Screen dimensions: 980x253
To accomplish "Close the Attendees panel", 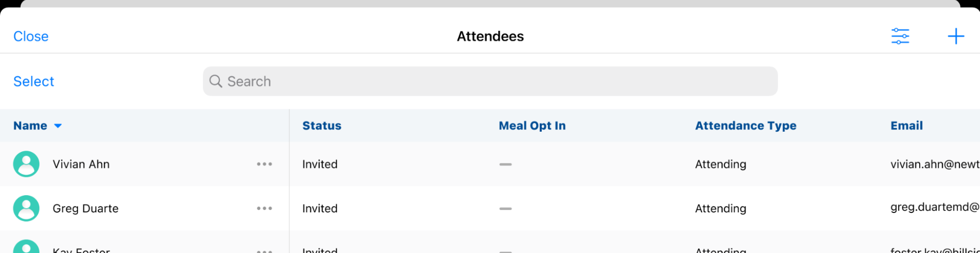I will point(31,36).
